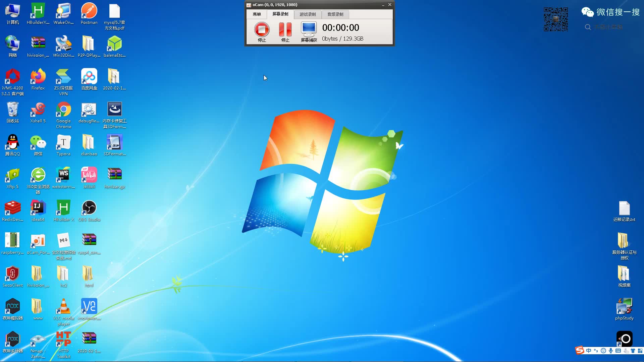
Task: Select the 深信服 VPN shortcut
Action: (x=63, y=82)
